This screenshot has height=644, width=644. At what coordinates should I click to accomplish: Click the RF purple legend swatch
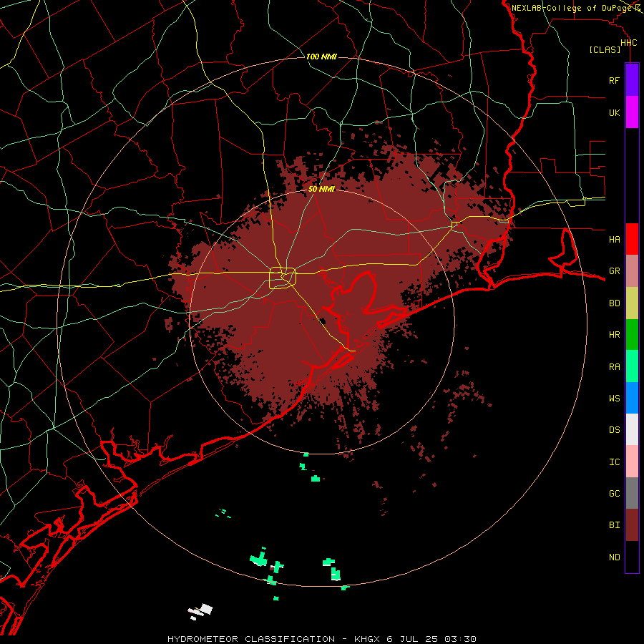(632, 80)
